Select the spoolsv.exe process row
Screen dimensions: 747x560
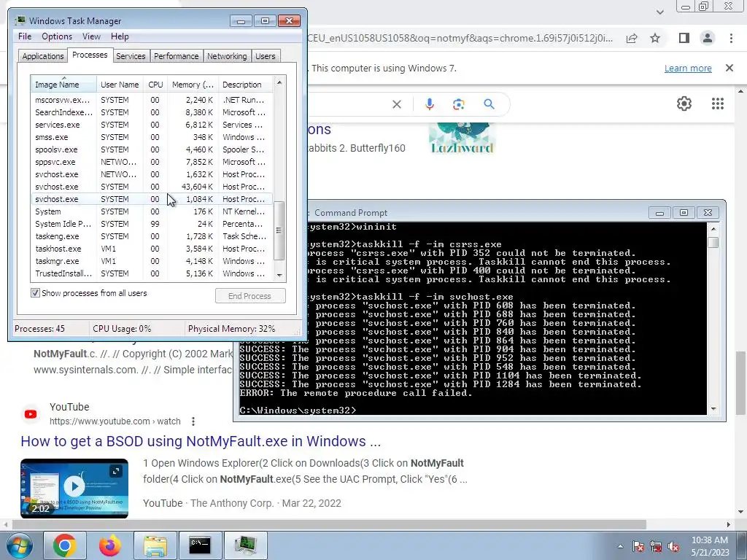click(x=152, y=149)
